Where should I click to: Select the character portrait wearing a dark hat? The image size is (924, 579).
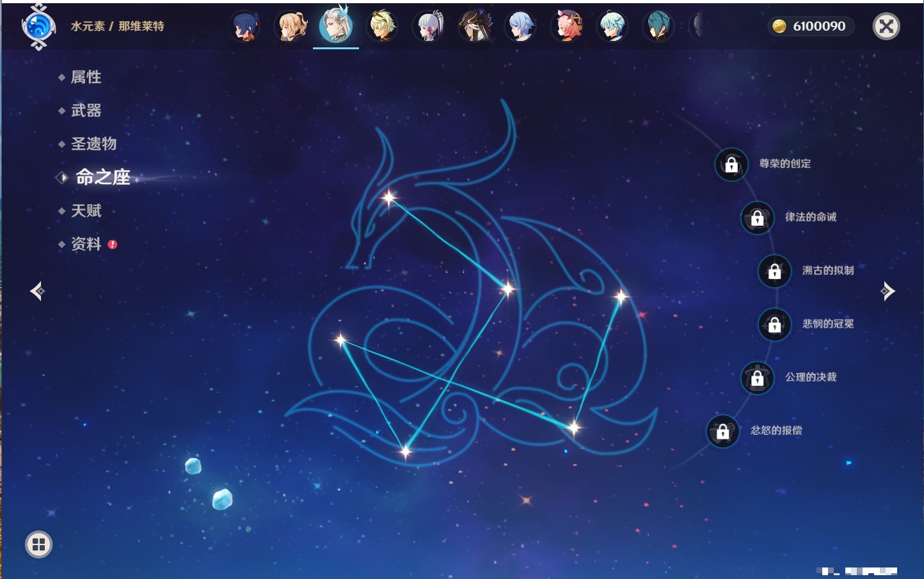[x=475, y=27]
